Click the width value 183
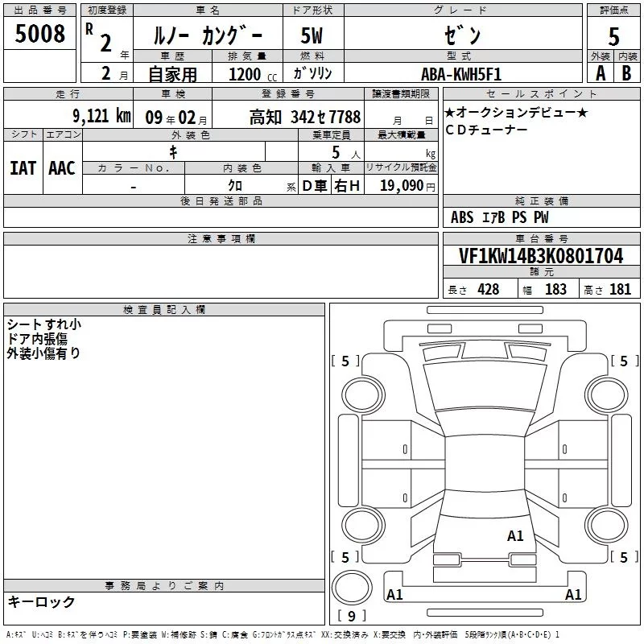644x644 pixels. pos(555,289)
